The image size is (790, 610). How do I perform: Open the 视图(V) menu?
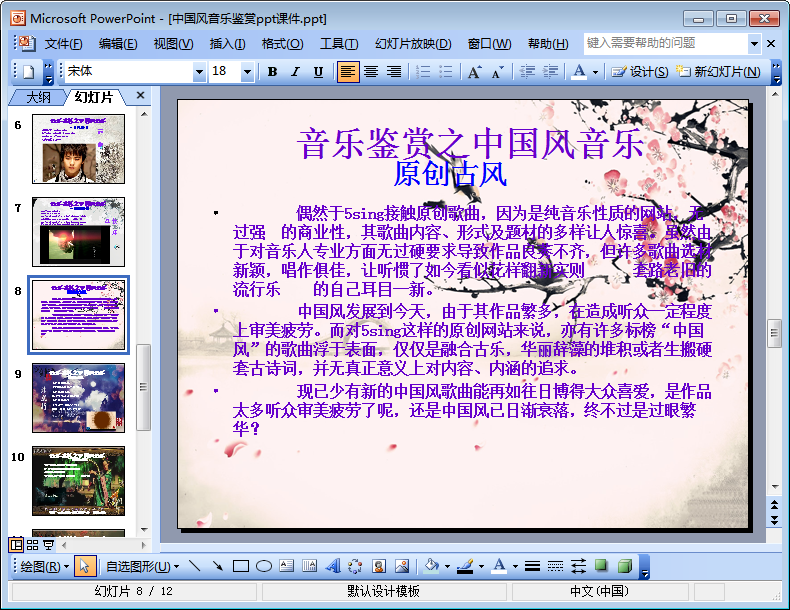(173, 44)
